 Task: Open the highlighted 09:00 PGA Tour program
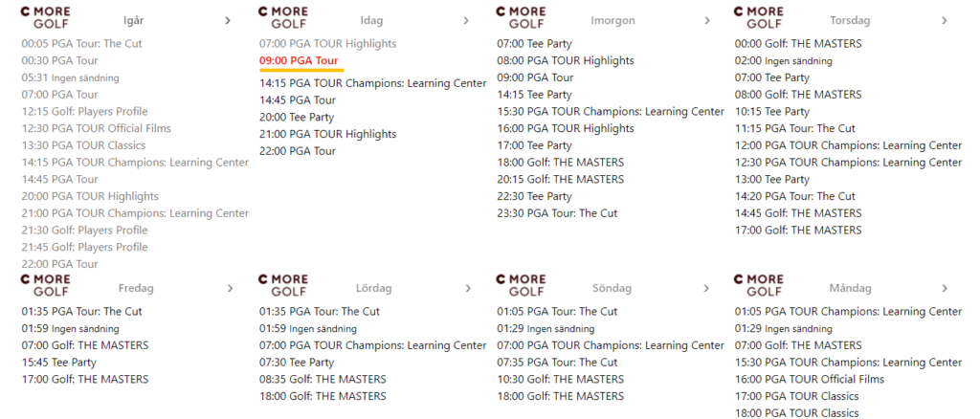(299, 60)
